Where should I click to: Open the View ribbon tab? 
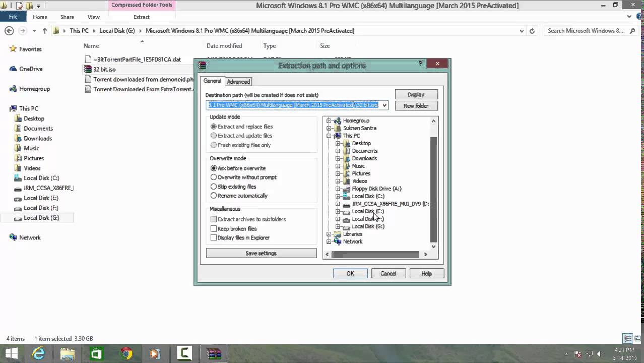click(94, 17)
